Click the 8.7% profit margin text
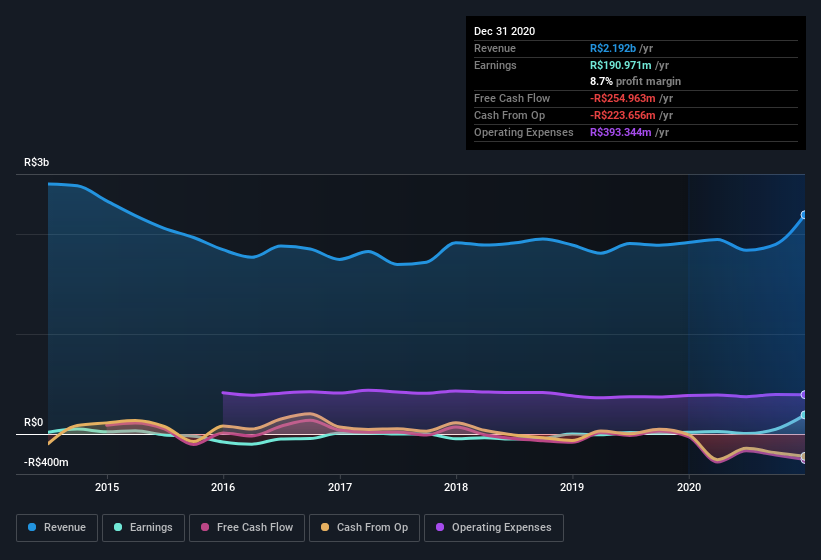The height and width of the screenshot is (560, 821). click(x=635, y=81)
